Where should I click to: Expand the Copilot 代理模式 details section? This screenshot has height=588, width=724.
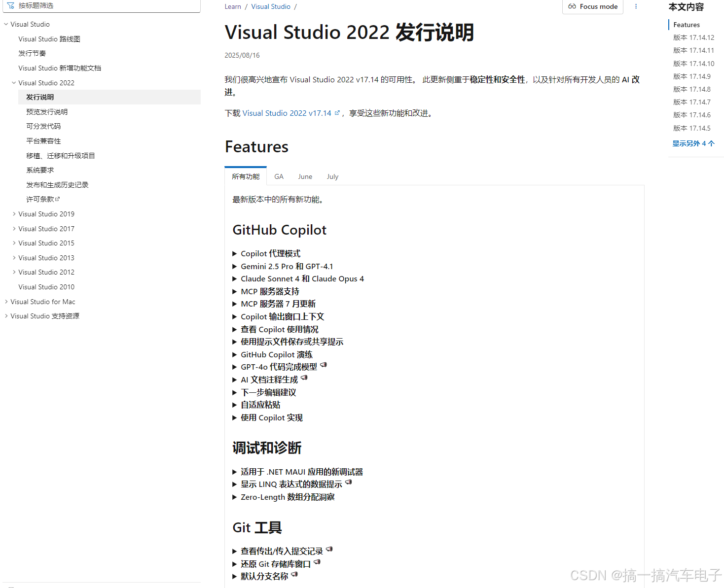click(266, 254)
